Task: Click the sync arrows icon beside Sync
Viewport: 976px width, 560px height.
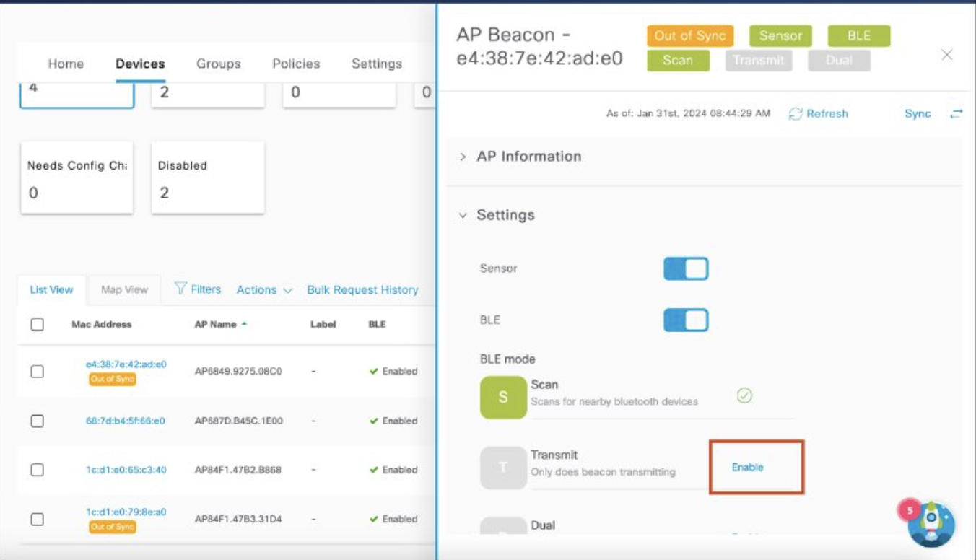Action: click(956, 114)
